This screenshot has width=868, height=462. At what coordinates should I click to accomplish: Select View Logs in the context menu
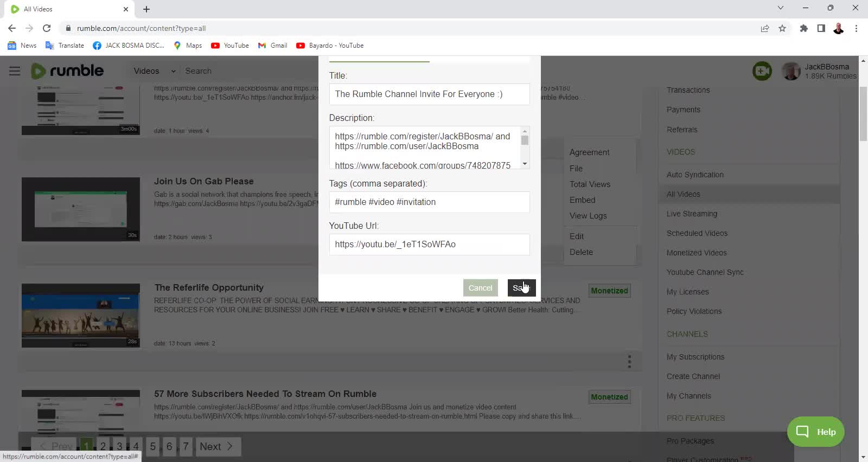click(588, 216)
